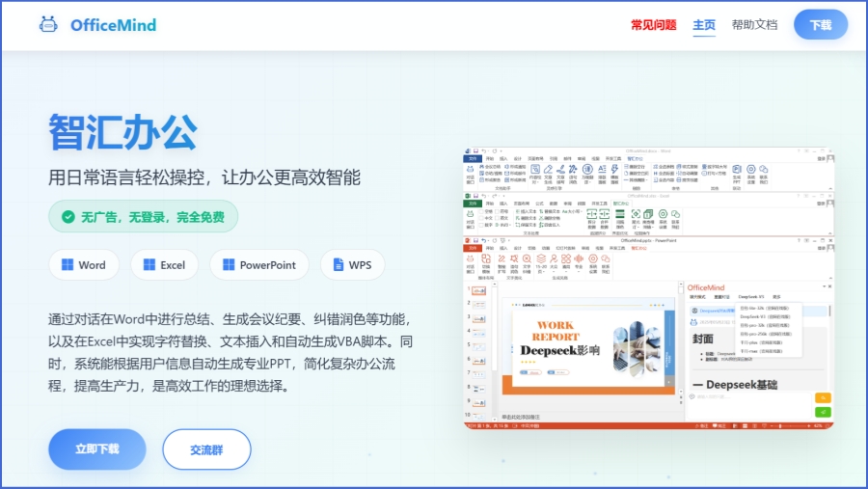Open 智汇办公 tab in PowerPoint window
868x489 pixels.
[x=638, y=248]
